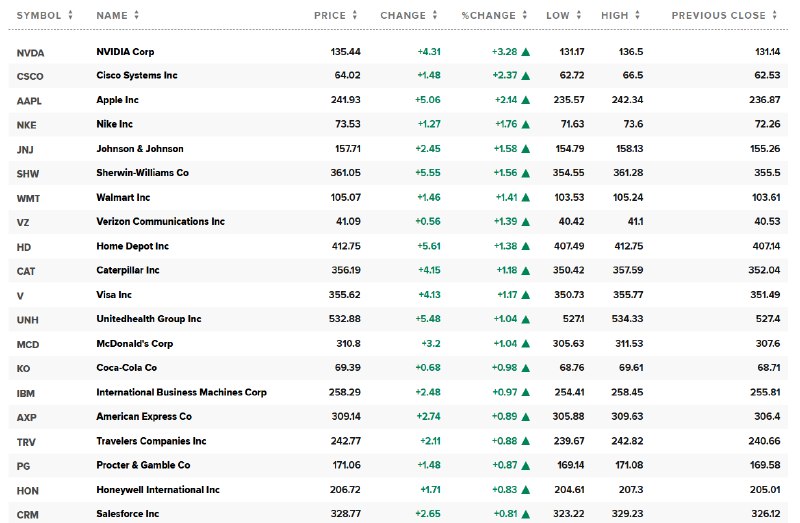The width and height of the screenshot is (800, 523).
Task: Open NVIDIA Corp stock link
Action: pyautogui.click(x=125, y=52)
